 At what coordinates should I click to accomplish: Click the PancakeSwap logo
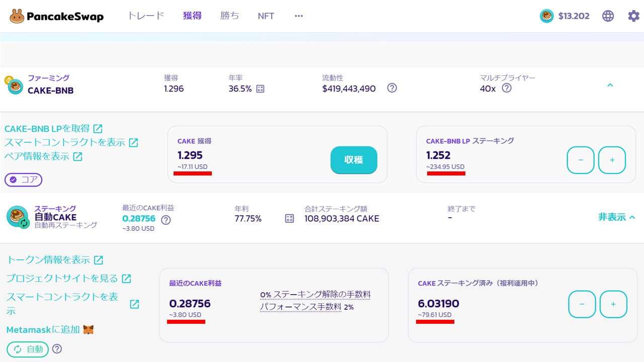click(56, 16)
